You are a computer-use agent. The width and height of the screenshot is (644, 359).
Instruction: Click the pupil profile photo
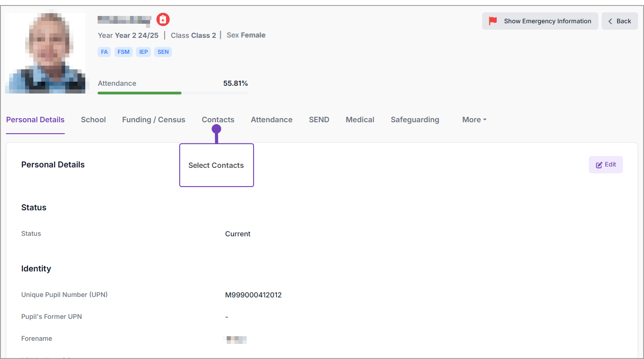coord(45,53)
